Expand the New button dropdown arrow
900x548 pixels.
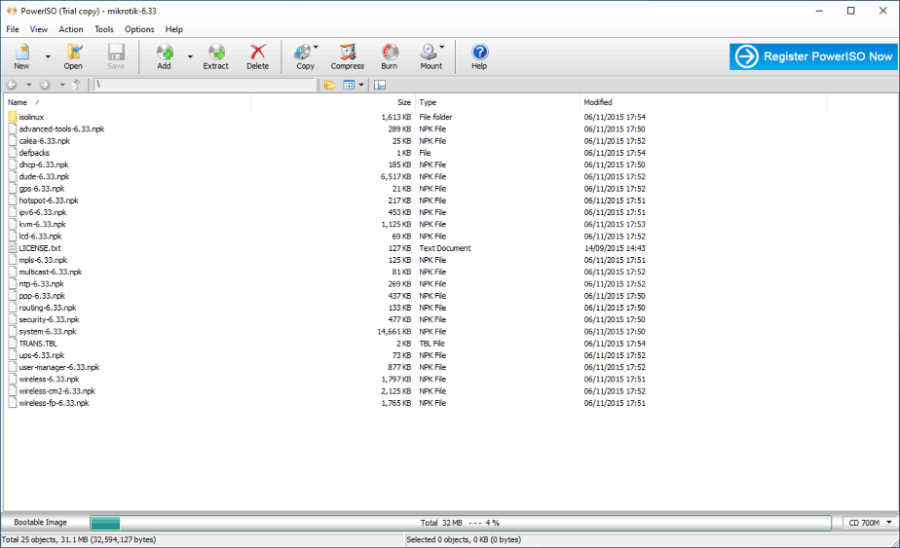click(48, 57)
